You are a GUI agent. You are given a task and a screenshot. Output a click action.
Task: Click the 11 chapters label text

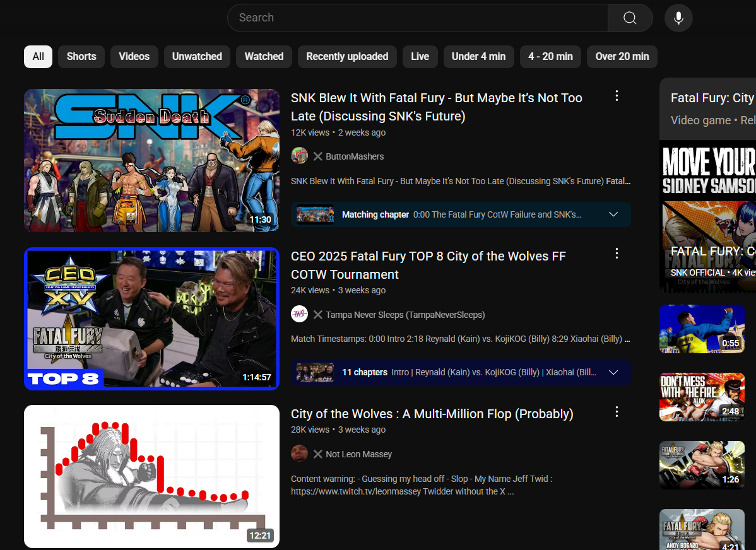click(365, 373)
